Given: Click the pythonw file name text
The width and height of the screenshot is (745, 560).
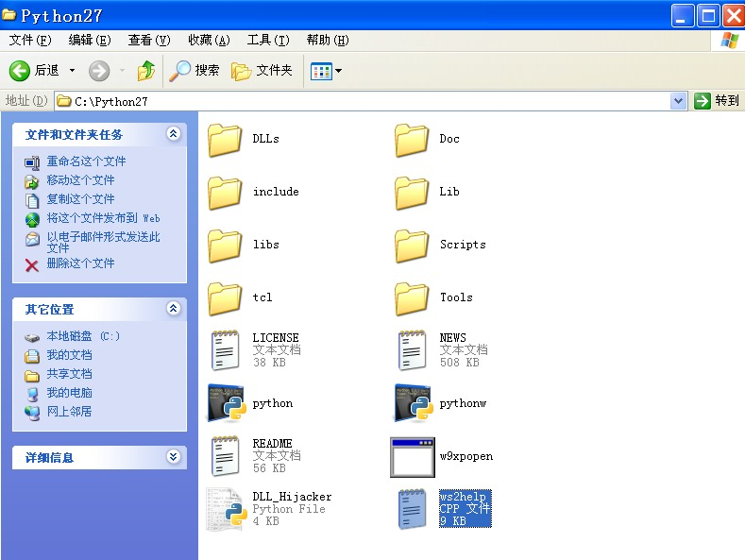Looking at the screenshot, I should (x=463, y=403).
